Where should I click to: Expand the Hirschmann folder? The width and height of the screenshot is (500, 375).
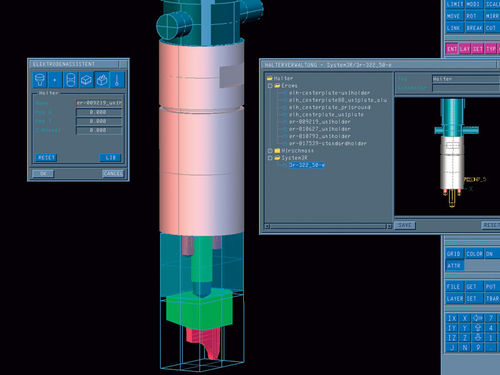coord(270,151)
